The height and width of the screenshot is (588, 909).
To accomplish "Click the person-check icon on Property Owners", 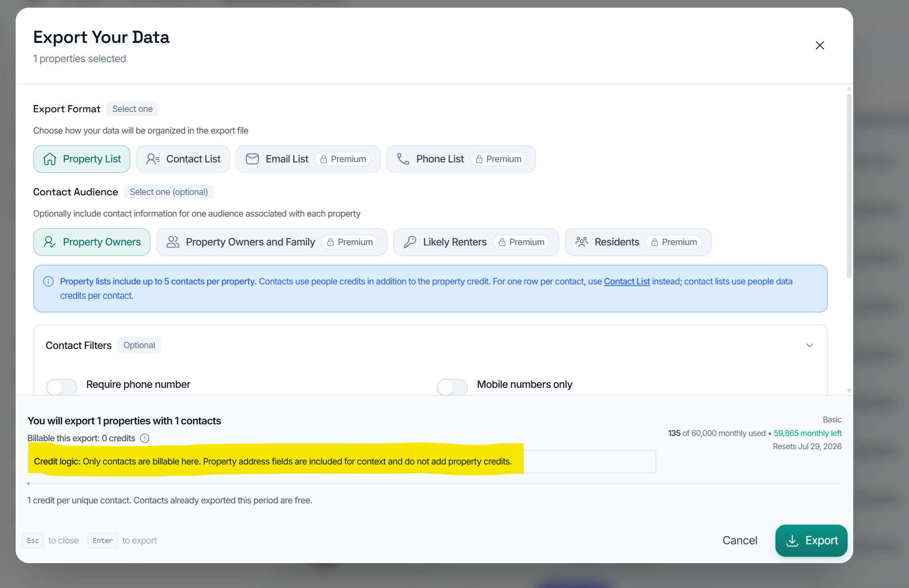I will pos(50,242).
